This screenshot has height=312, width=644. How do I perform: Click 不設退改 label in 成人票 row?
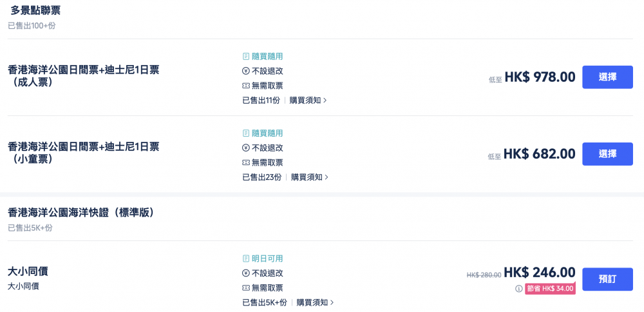(x=267, y=71)
